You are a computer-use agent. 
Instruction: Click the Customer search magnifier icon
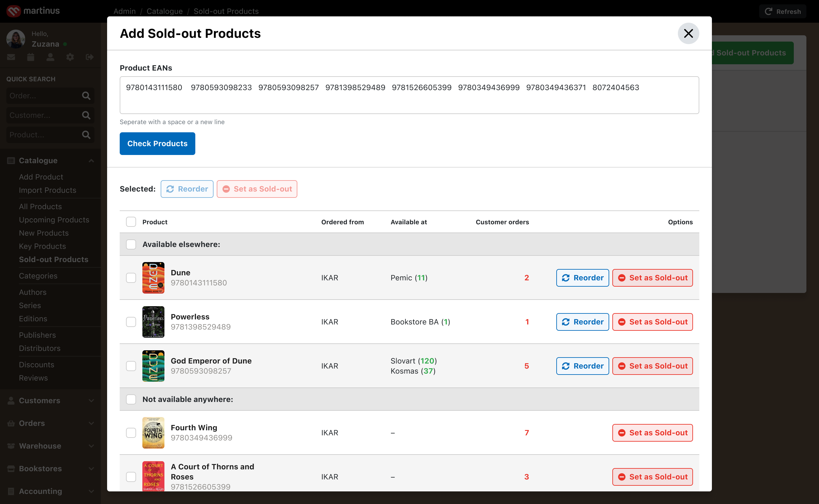point(86,115)
